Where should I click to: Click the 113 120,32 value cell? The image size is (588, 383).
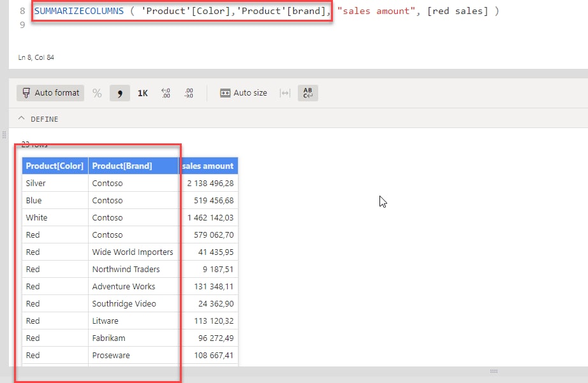[208, 321]
